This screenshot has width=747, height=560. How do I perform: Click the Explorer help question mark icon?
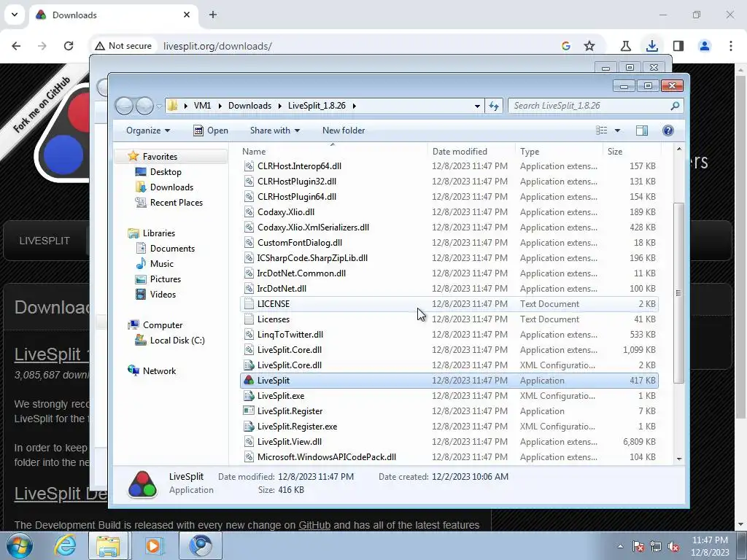click(x=668, y=131)
